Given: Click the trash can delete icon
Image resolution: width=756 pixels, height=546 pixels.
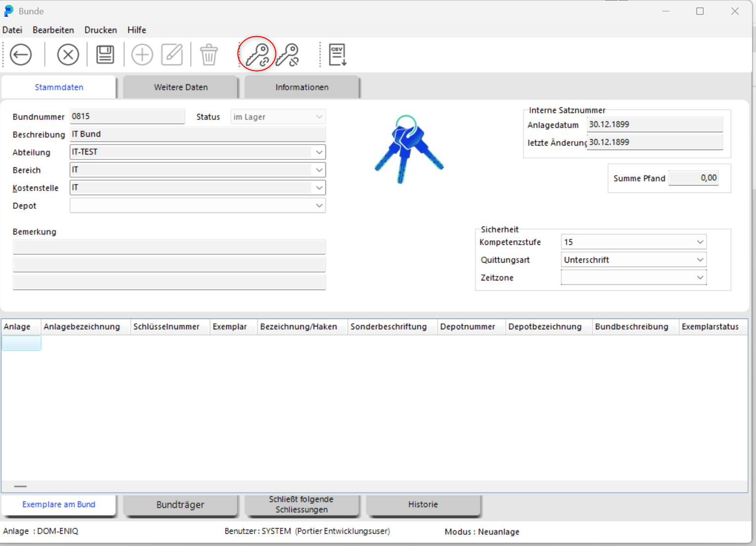Looking at the screenshot, I should (x=209, y=54).
